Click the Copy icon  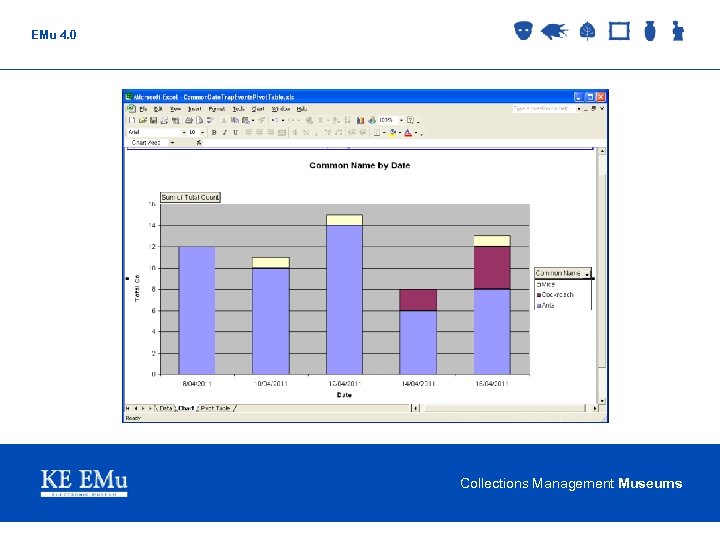235,120
